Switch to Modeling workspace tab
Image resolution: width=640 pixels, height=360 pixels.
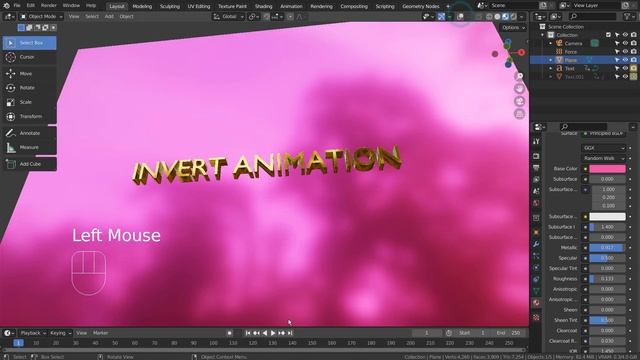coord(142,6)
